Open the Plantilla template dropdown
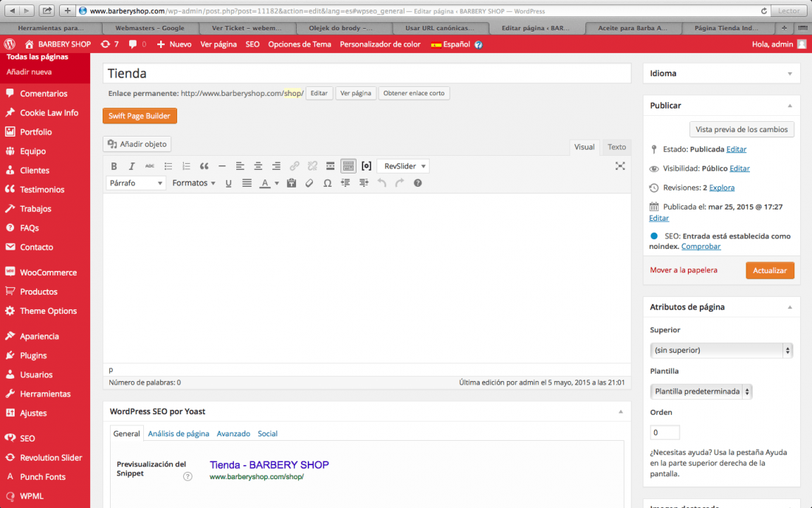Screen dimensions: 812x508 click(x=701, y=391)
